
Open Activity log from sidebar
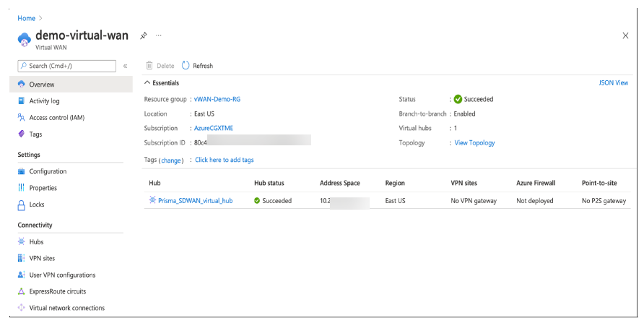(44, 101)
